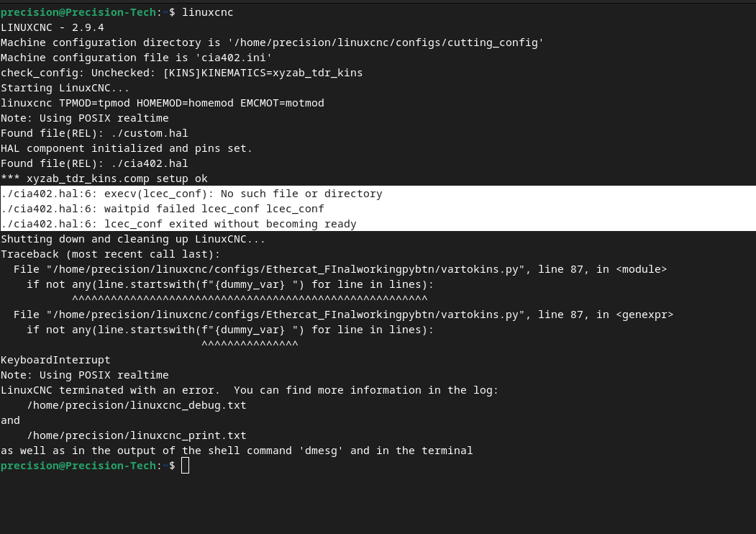756x534 pixels.
Task: Click the 'LINUXCNC - 2.9.4' version line
Action: (52, 27)
